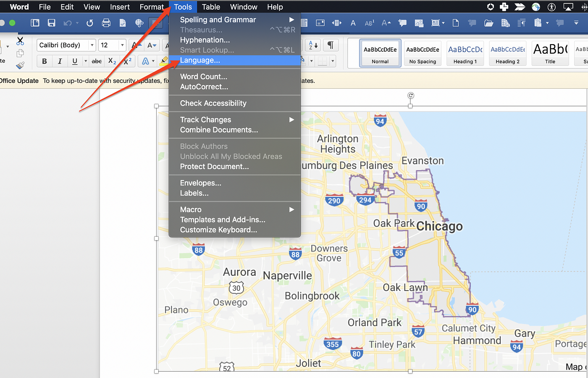Screen dimensions: 588x378
Task: Click the Format Painter brush icon
Action: click(20, 65)
